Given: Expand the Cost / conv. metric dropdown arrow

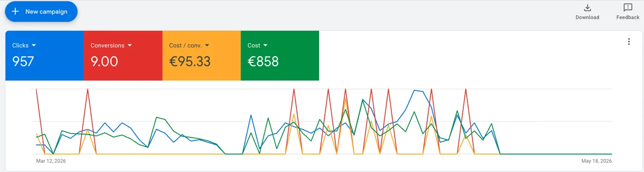Looking at the screenshot, I should coord(207,46).
